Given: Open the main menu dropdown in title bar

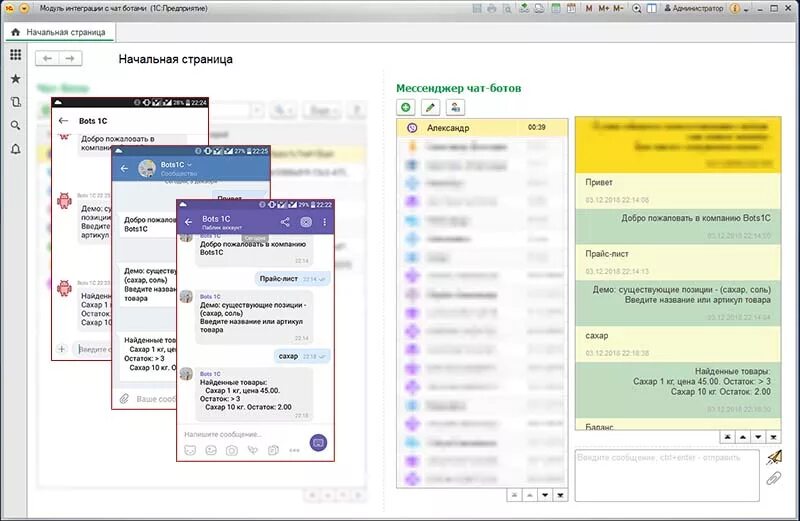Looking at the screenshot, I should coord(24,9).
